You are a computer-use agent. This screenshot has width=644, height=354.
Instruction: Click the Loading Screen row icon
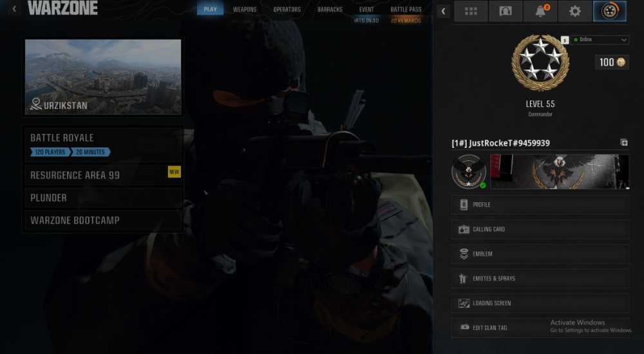(464, 303)
